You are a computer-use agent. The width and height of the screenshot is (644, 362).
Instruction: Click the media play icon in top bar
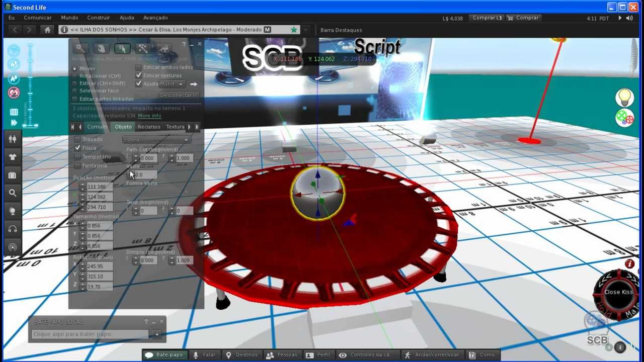pyautogui.click(x=620, y=18)
